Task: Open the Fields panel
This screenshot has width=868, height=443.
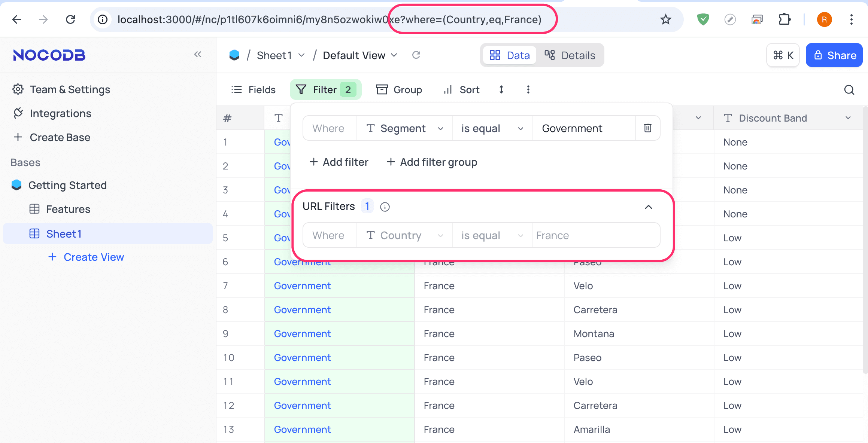Action: [254, 89]
